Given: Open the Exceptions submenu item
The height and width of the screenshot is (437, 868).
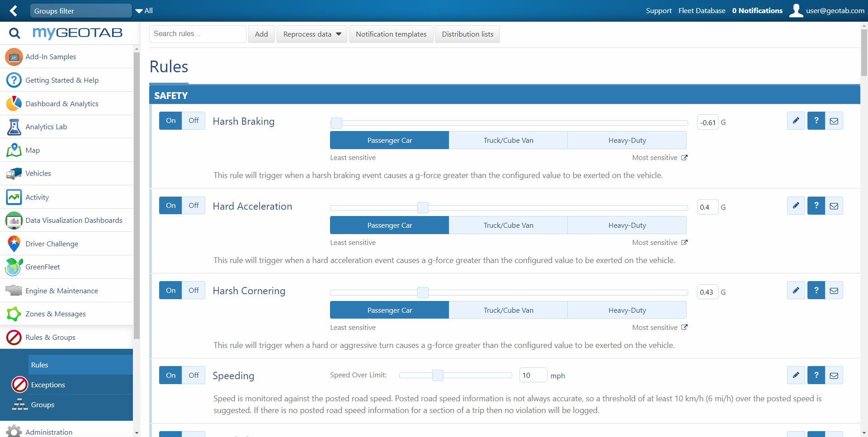Looking at the screenshot, I should [x=48, y=385].
